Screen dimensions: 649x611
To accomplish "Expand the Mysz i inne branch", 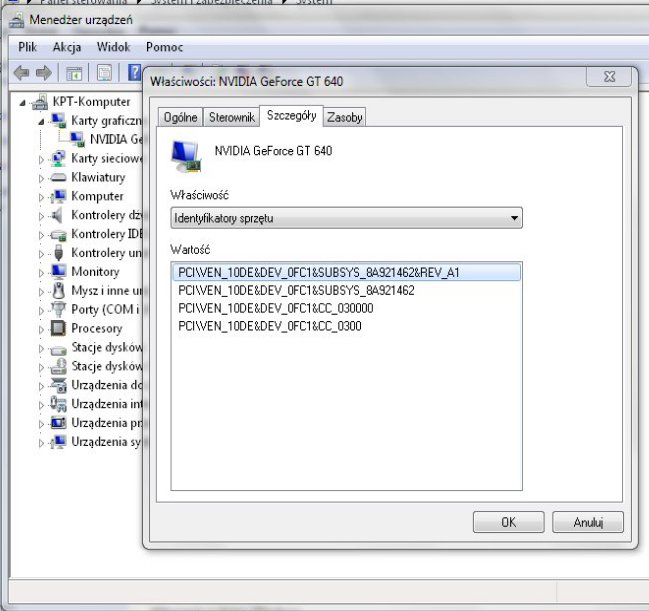I will click(41, 292).
